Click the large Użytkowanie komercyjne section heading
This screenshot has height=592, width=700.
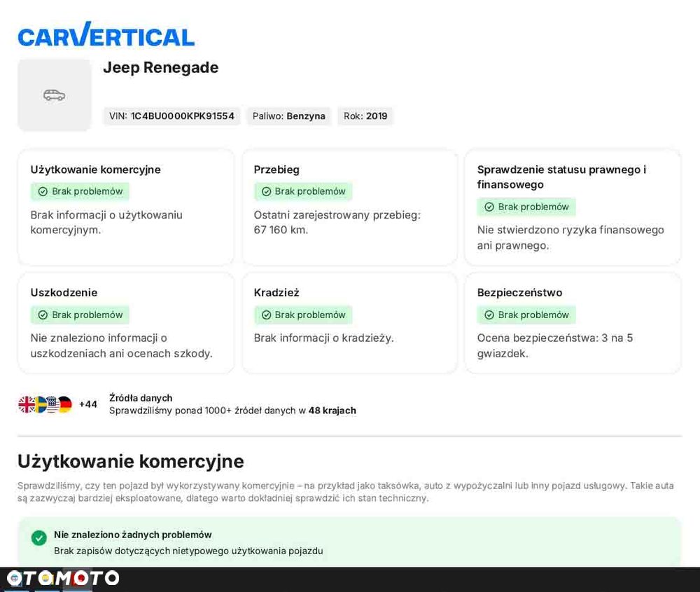(131, 462)
